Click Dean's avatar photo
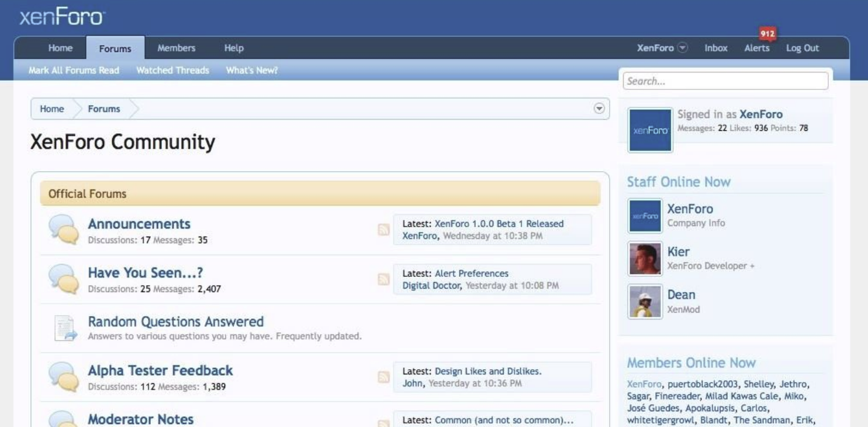Viewport: 868px width, 427px height. pos(645,301)
